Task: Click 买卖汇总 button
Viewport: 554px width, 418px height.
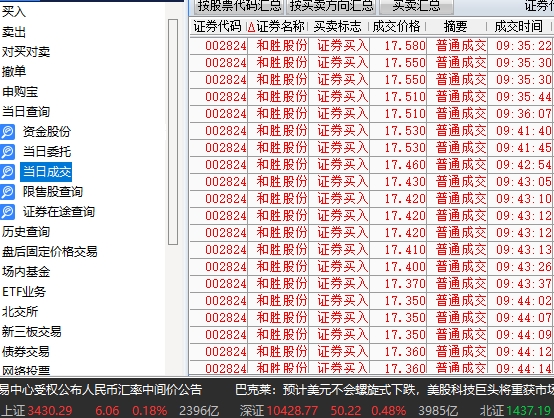Action: [416, 6]
